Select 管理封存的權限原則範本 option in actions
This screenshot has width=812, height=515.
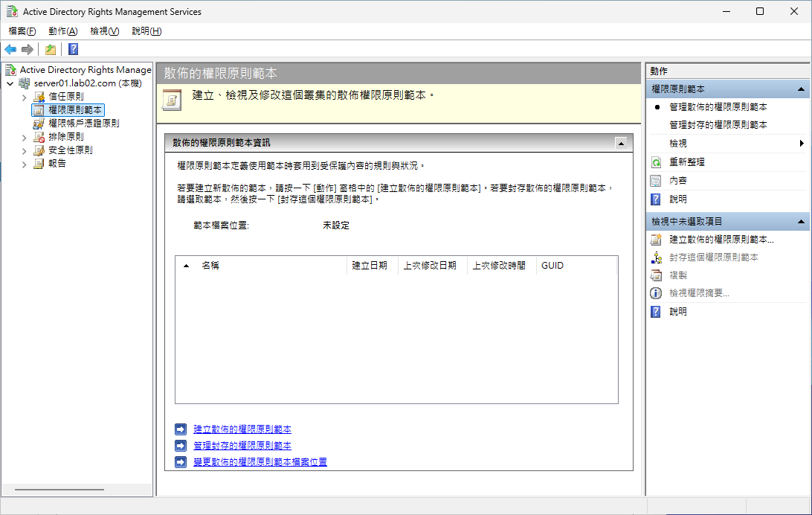point(718,125)
